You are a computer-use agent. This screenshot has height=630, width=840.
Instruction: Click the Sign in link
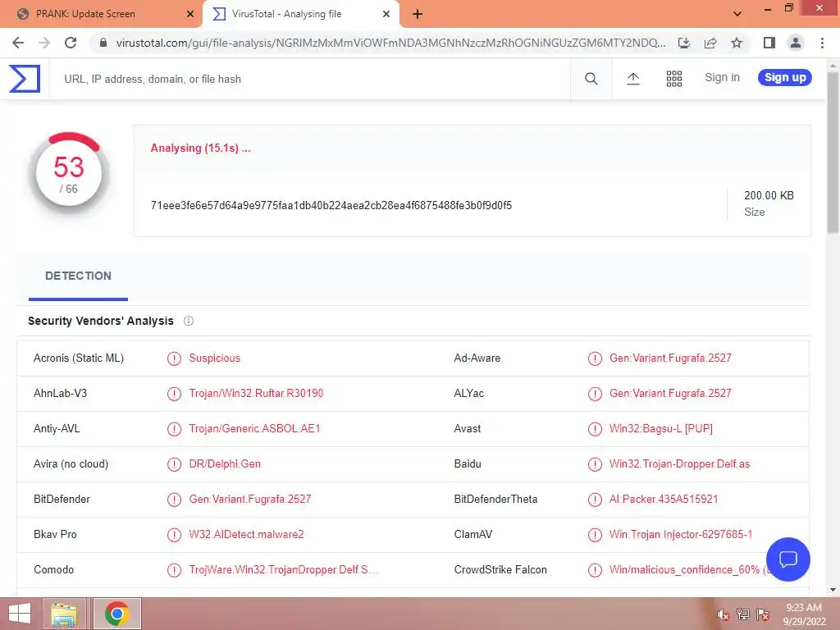722,78
